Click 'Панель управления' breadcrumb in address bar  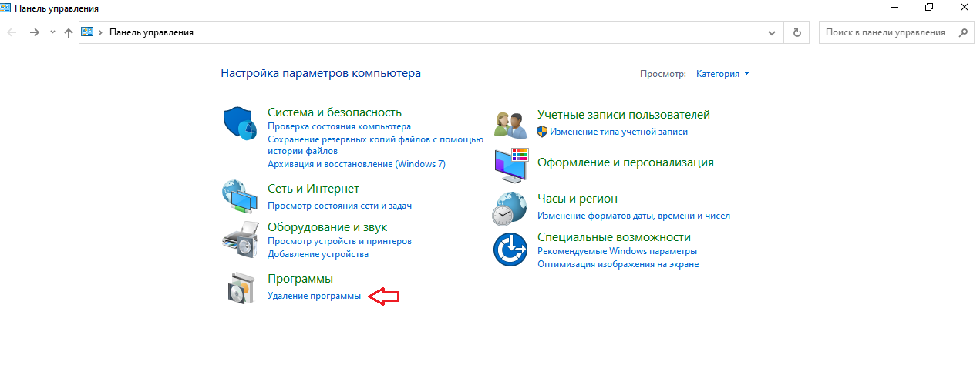click(151, 32)
